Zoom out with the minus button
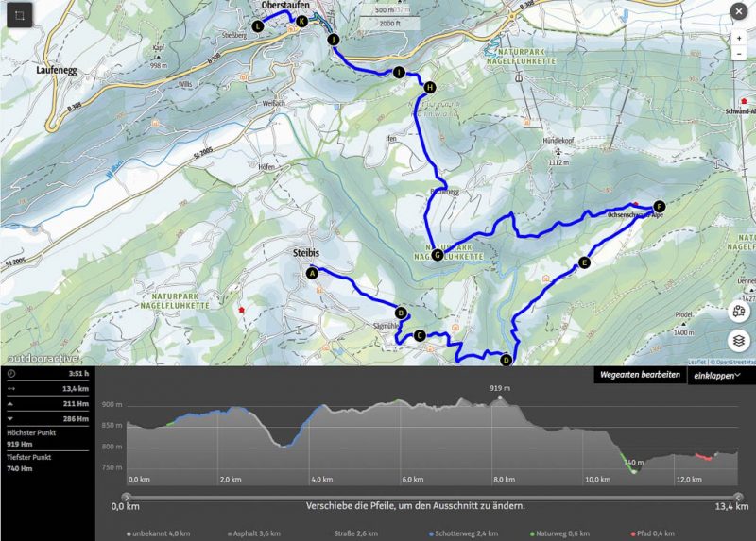This screenshot has height=541, width=756. pos(739,54)
